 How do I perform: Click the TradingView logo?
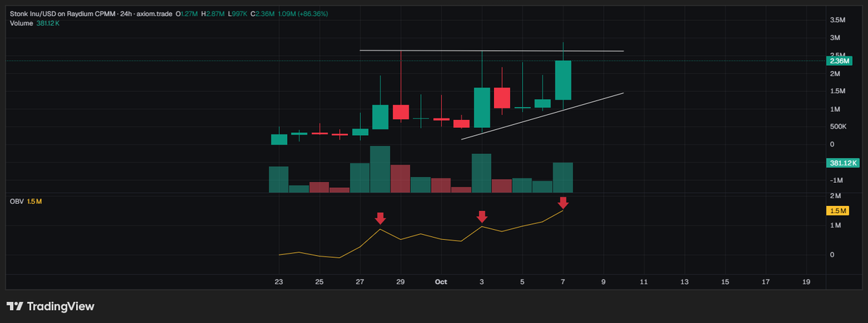50,306
